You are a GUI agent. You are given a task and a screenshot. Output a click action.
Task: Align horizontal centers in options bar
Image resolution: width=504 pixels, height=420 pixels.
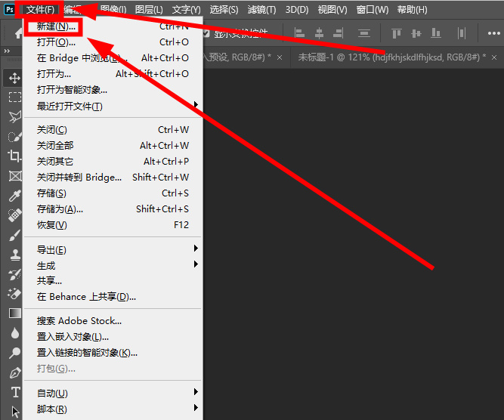[319, 33]
